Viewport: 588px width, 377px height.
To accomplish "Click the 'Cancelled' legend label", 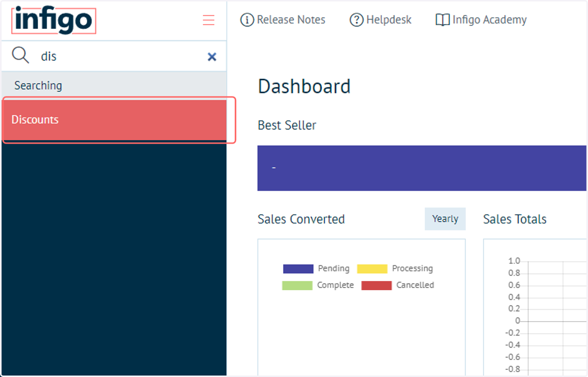I will (415, 285).
